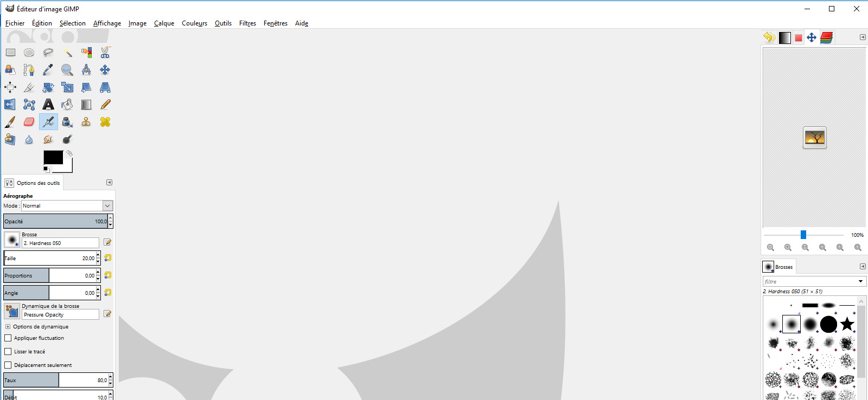Pick the Bucket Fill tool
This screenshot has height=400, width=868.
coord(67,105)
